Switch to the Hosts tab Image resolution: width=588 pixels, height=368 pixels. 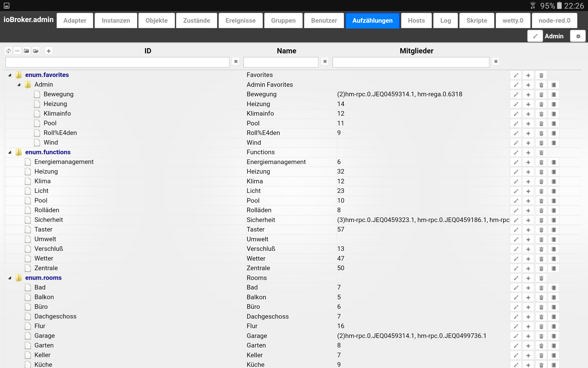[x=416, y=21]
